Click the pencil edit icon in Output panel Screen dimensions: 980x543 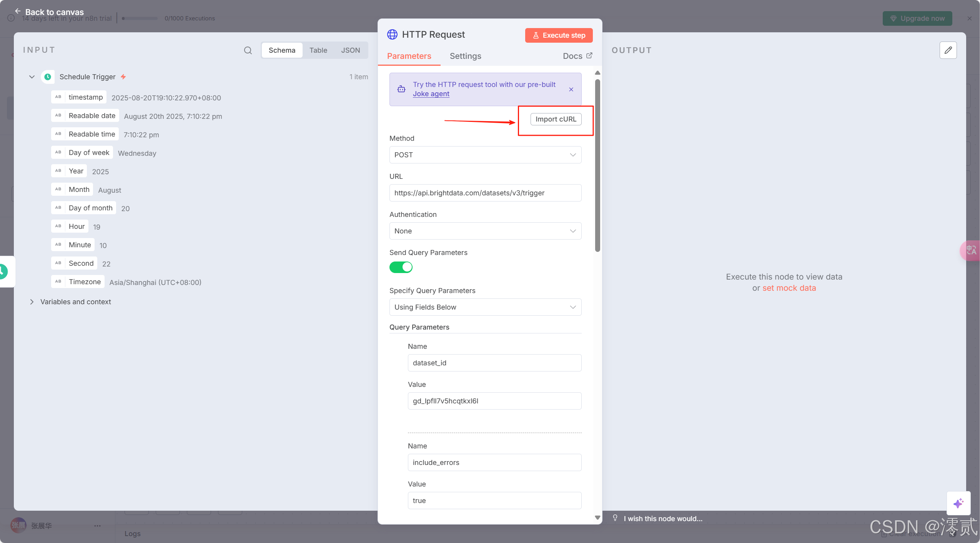click(x=948, y=50)
